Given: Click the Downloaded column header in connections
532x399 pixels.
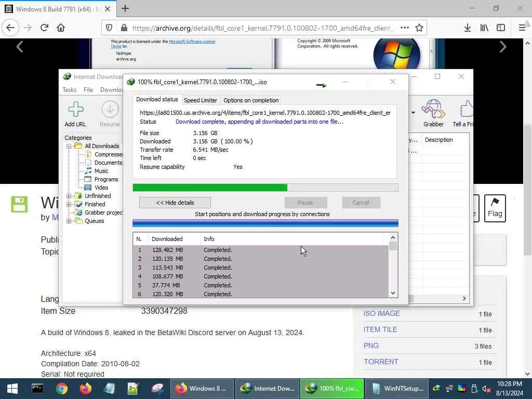Looking at the screenshot, I should pos(175,239).
